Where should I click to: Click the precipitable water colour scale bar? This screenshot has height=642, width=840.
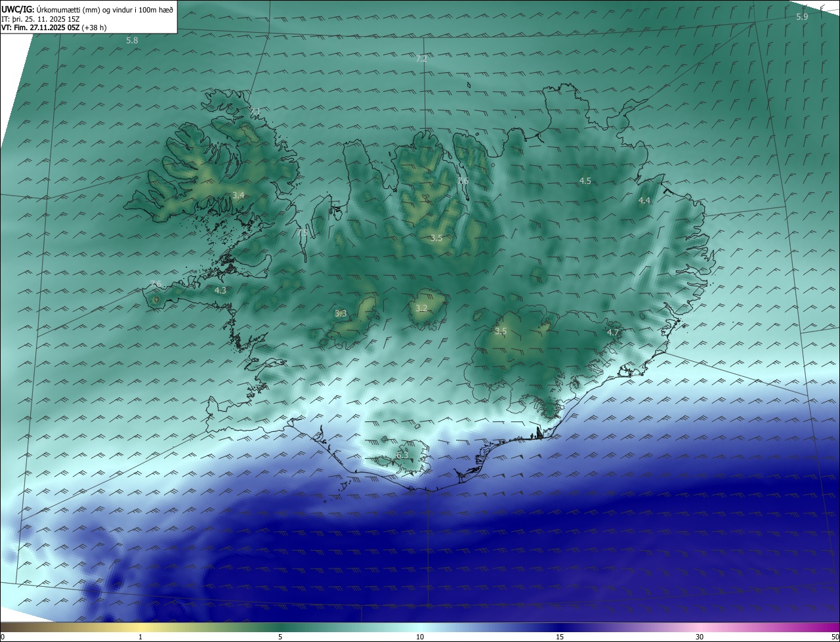(420, 627)
